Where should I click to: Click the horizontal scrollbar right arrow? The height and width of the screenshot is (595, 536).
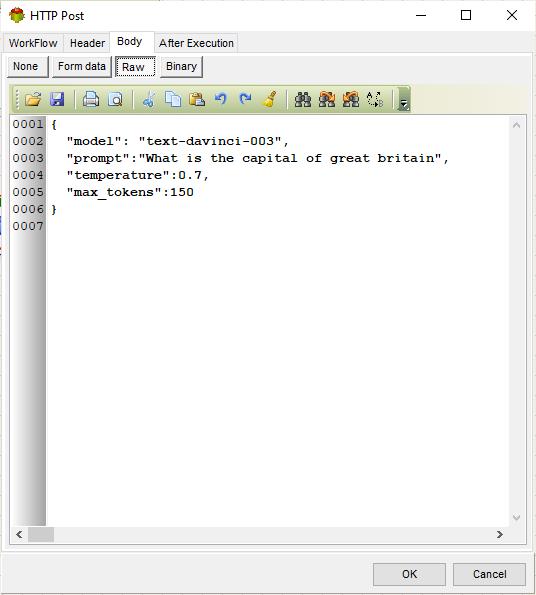(x=500, y=534)
